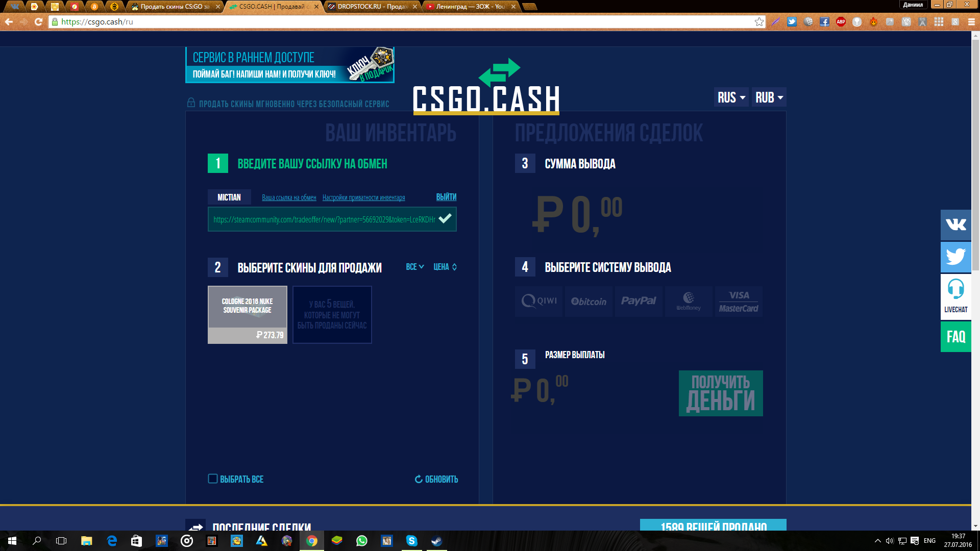
Task: Click the ОБНОВИТЬ refresh label
Action: (442, 479)
